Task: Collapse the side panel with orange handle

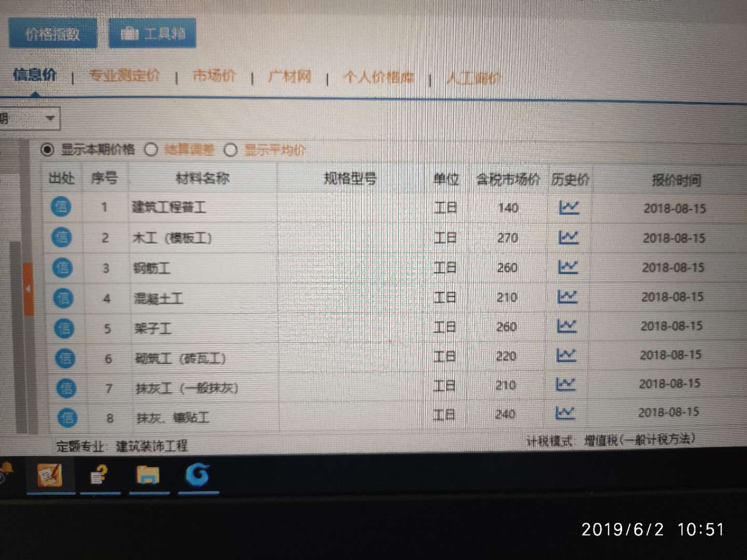Action: pos(28,289)
